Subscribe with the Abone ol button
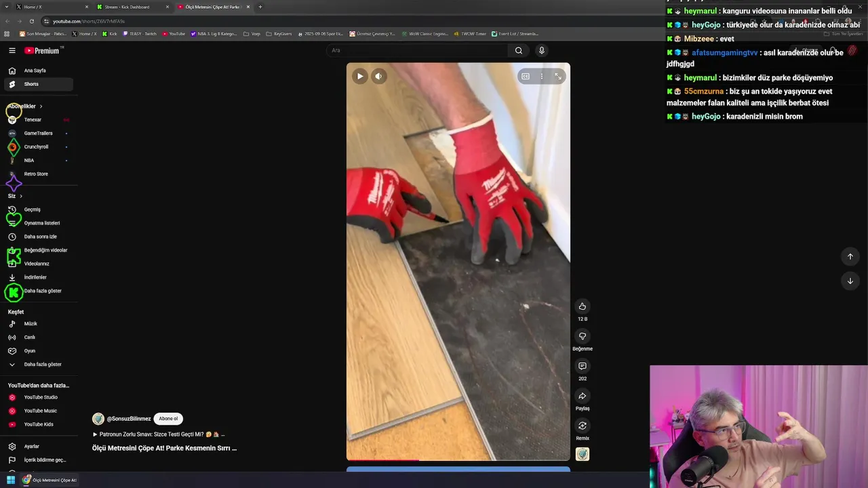Image resolution: width=868 pixels, height=488 pixels. [168, 419]
